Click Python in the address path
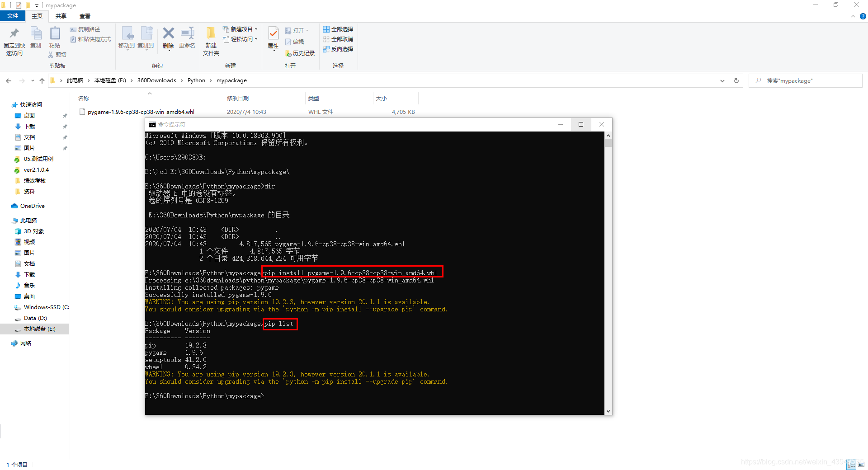Image resolution: width=868 pixels, height=470 pixels. click(x=196, y=80)
